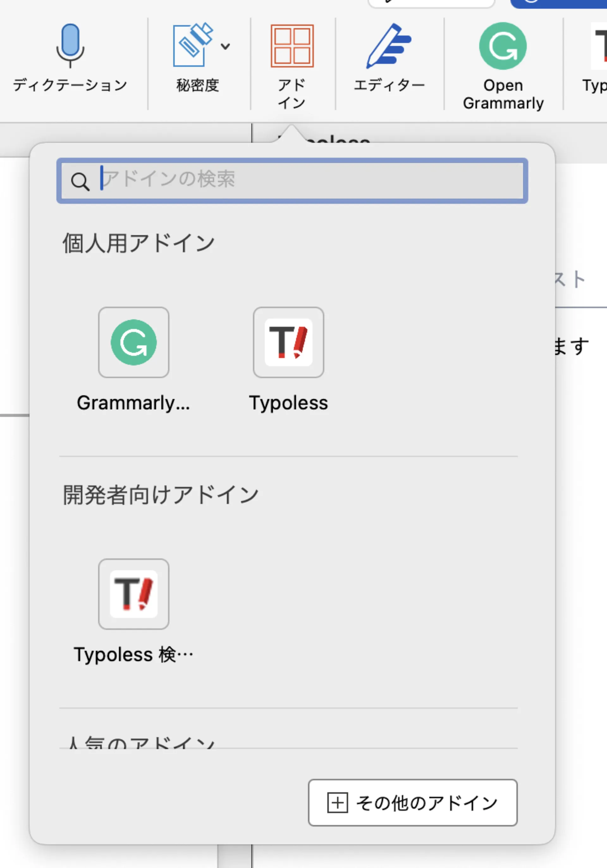Click the Typoless label under 個人用アドイン

click(289, 403)
